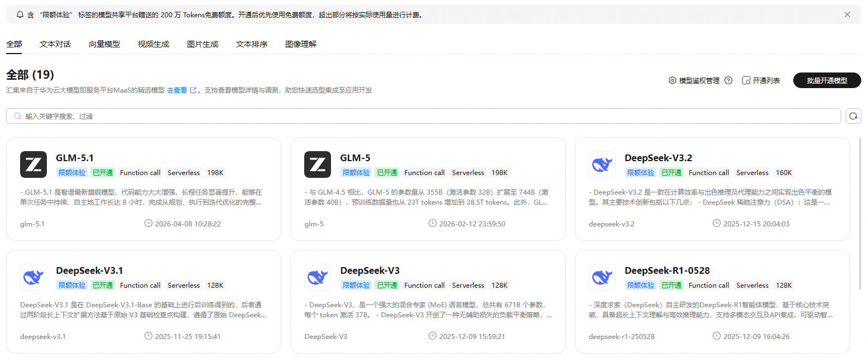This screenshot has width=868, height=358.
Task: Click Function call tag on DeepSeek-R1-0528
Action: [709, 285]
